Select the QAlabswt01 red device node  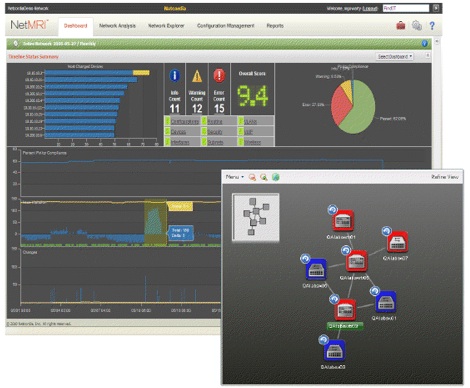click(343, 220)
